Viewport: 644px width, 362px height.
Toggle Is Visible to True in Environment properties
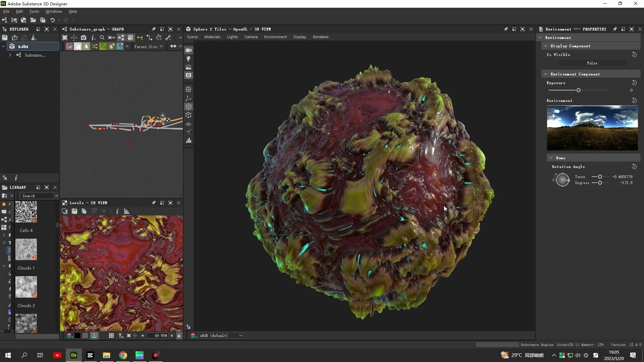[x=592, y=63]
